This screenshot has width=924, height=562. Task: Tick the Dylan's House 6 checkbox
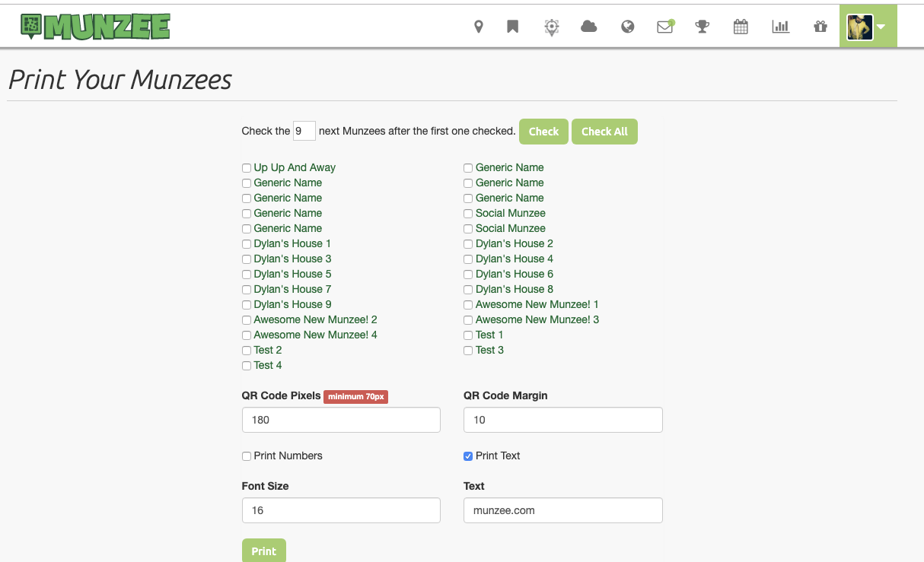click(x=468, y=275)
